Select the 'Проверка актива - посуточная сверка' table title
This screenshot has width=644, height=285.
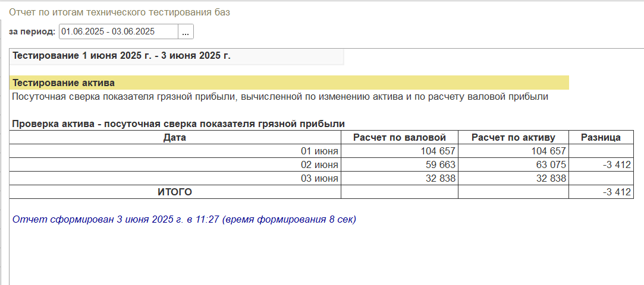(x=178, y=123)
